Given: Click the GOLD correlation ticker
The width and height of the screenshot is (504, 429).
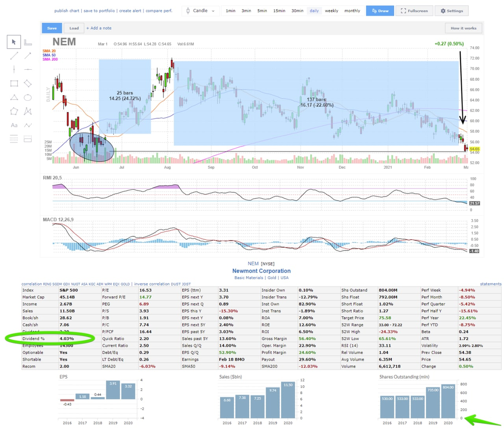Looking at the screenshot, I should (x=126, y=284).
